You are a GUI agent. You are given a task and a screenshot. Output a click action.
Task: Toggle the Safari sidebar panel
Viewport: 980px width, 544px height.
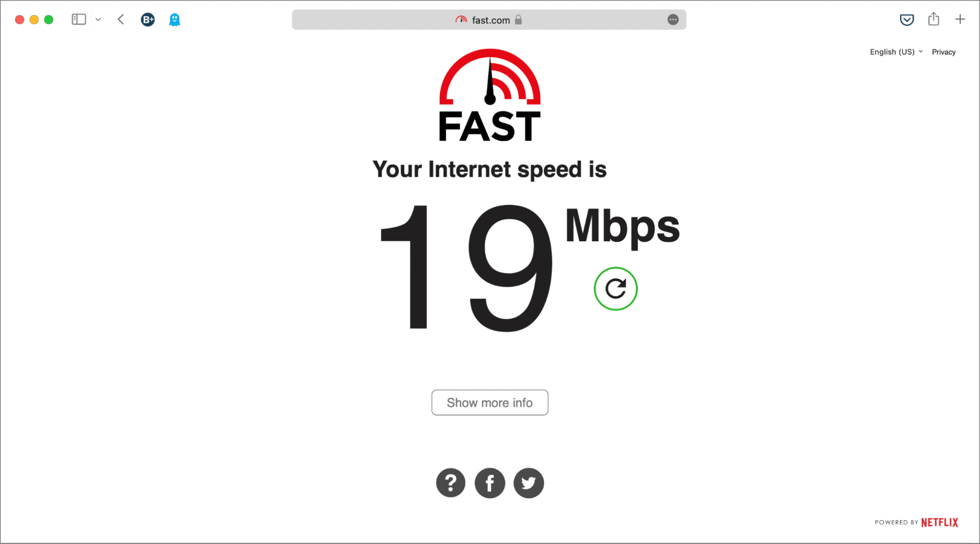pyautogui.click(x=79, y=20)
